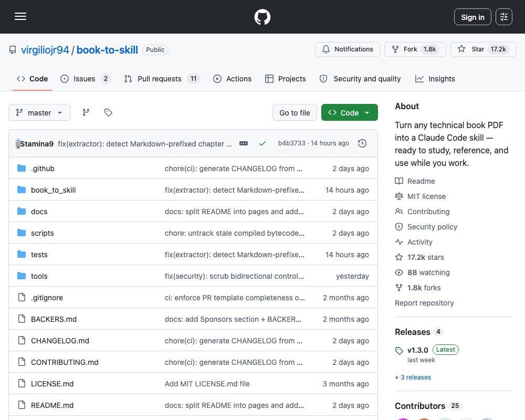
Task: Open the README.md file
Action: pyautogui.click(x=52, y=405)
